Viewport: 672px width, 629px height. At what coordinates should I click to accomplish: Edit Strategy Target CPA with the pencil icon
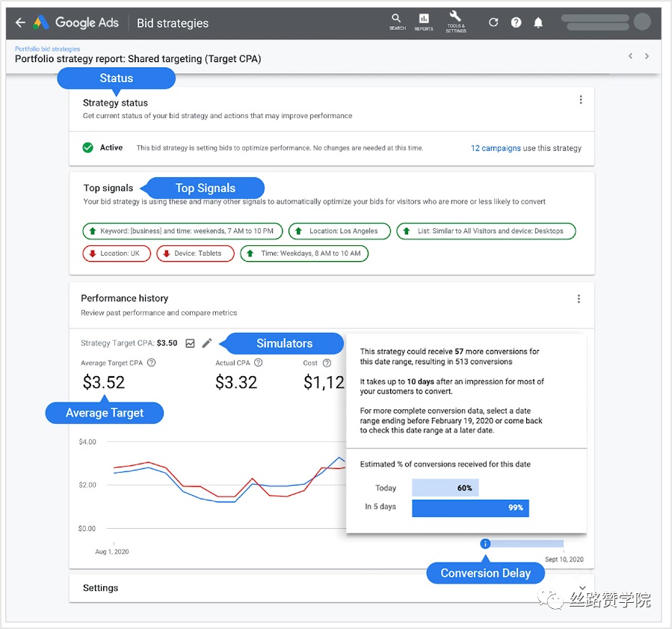click(x=207, y=343)
